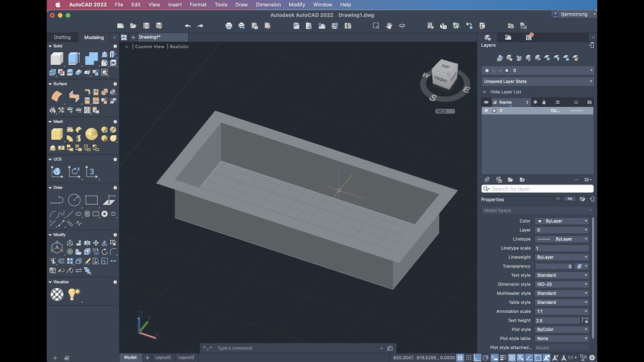Select the Smooth Mesh sphere icon

[x=91, y=134]
